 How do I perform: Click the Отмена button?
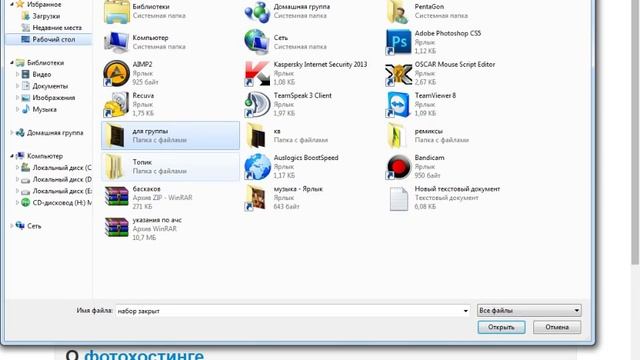(557, 327)
